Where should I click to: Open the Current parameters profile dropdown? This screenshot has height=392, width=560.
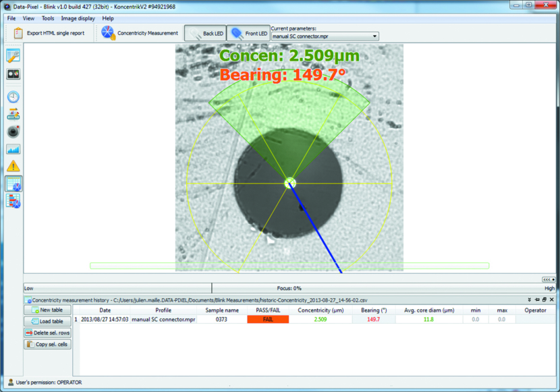click(375, 36)
